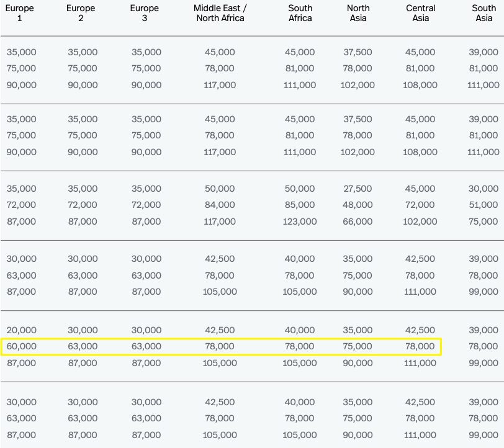Screen dimensions: 504x448
Task: Select the 85,000 South Africa value
Action: (300, 205)
